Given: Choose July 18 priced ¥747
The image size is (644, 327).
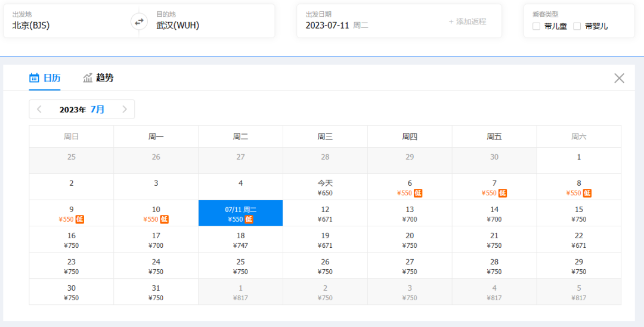Looking at the screenshot, I should 240,239.
